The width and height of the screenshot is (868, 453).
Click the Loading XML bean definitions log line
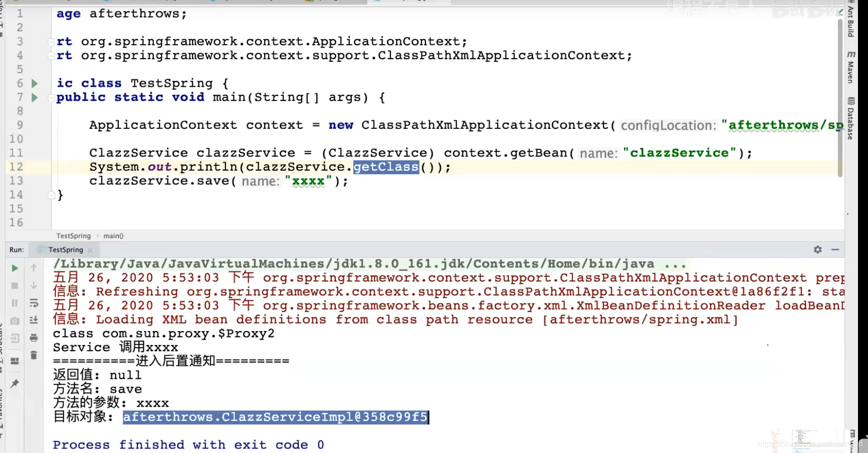tap(396, 320)
